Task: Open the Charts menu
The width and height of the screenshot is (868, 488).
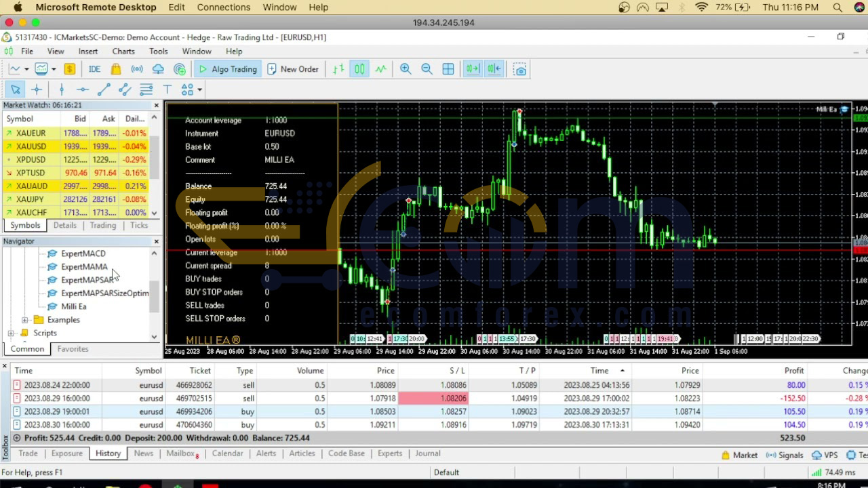Action: 123,52
